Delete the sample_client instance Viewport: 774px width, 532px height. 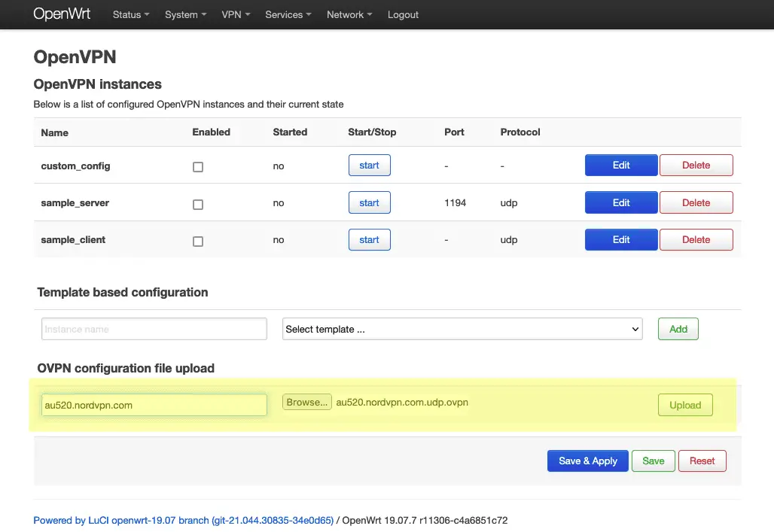coord(696,239)
